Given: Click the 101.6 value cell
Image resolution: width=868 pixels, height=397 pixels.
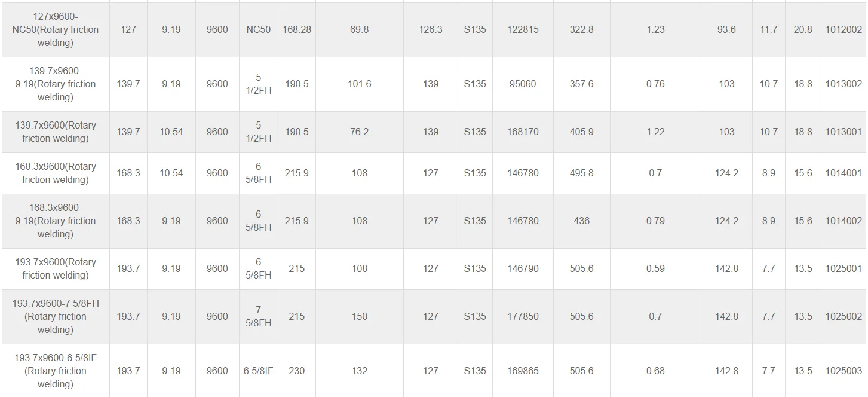Looking at the screenshot, I should (x=359, y=84).
